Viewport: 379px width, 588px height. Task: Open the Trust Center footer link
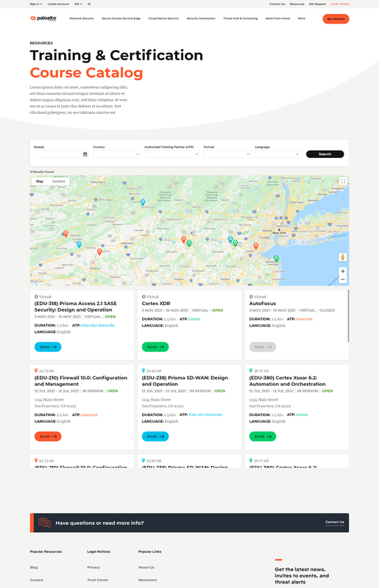[x=98, y=580]
